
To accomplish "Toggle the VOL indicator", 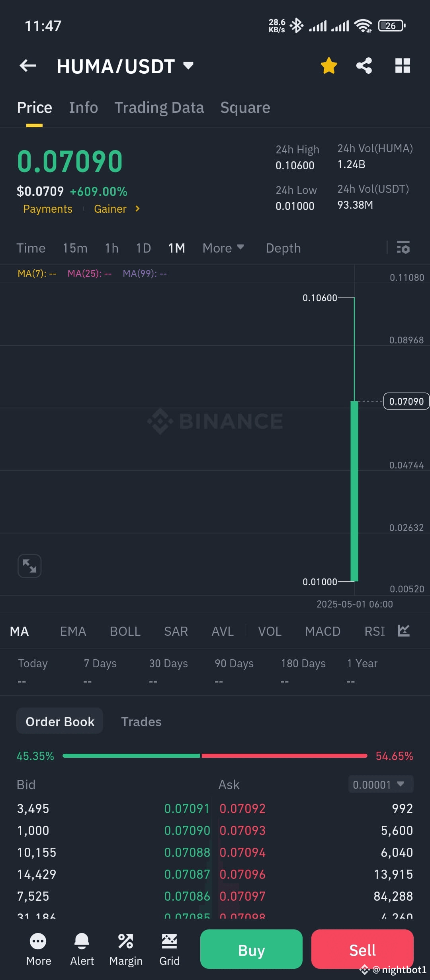I will (x=270, y=631).
